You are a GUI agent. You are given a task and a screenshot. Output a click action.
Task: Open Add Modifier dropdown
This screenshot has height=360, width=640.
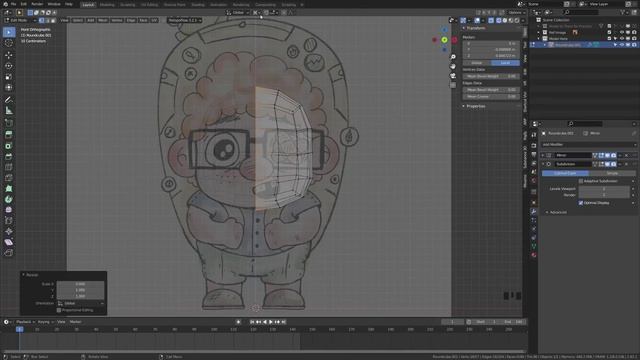tap(588, 144)
